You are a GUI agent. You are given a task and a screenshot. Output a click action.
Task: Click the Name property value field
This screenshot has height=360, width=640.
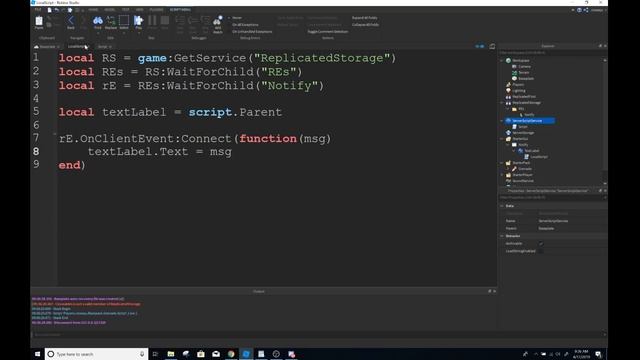point(571,221)
